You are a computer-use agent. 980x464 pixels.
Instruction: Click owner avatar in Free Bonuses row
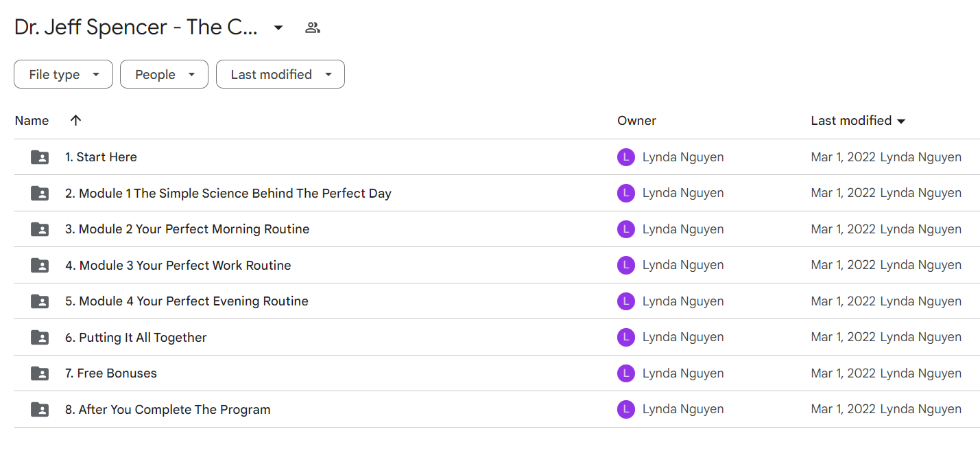click(x=626, y=373)
